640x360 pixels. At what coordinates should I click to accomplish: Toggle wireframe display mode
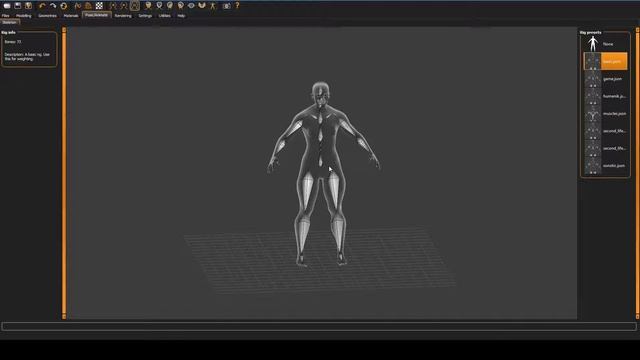point(88,6)
